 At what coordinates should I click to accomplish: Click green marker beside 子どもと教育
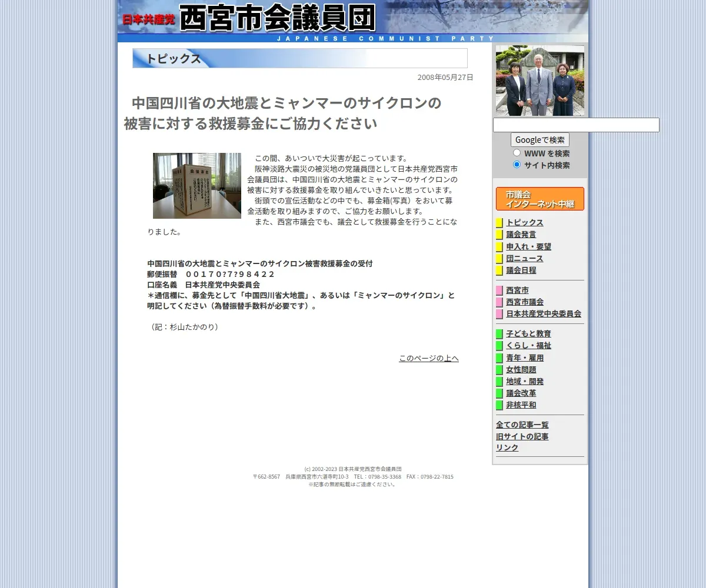[499, 334]
